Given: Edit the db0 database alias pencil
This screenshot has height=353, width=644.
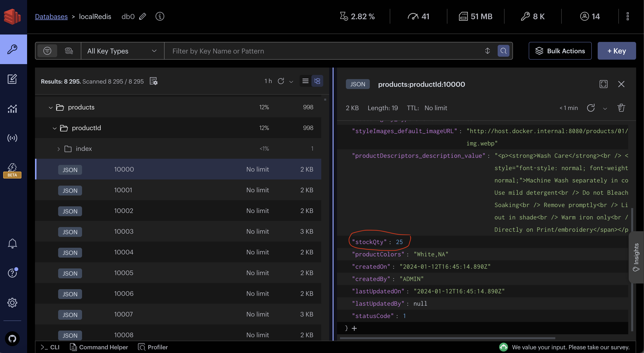Looking at the screenshot, I should [142, 17].
